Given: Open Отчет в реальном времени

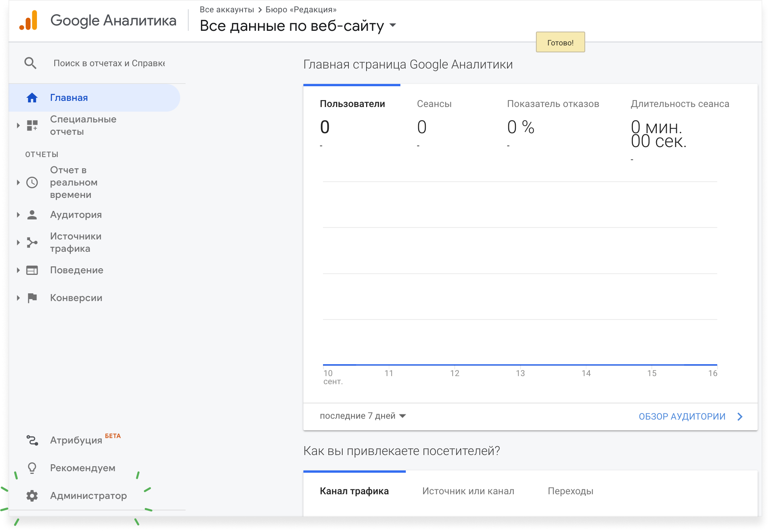Looking at the screenshot, I should point(74,182).
